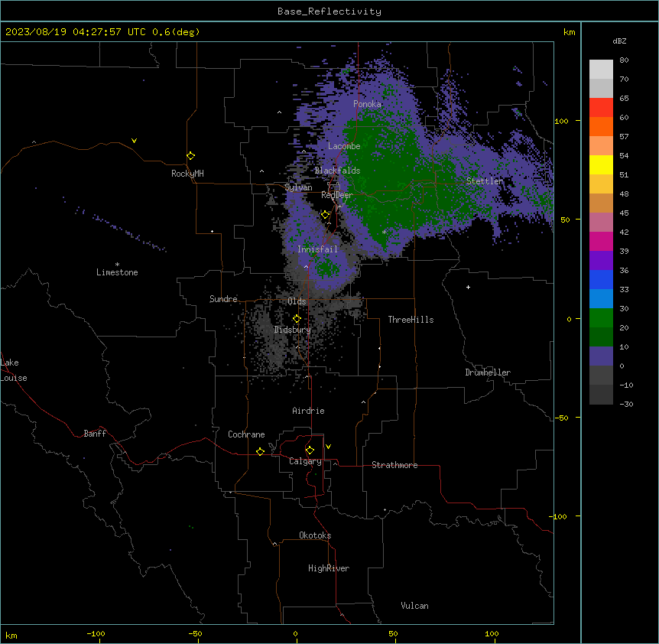Screen dimensions: 659x644
Task: Select the white caret marker west of Ponoka
Action: 279,112
